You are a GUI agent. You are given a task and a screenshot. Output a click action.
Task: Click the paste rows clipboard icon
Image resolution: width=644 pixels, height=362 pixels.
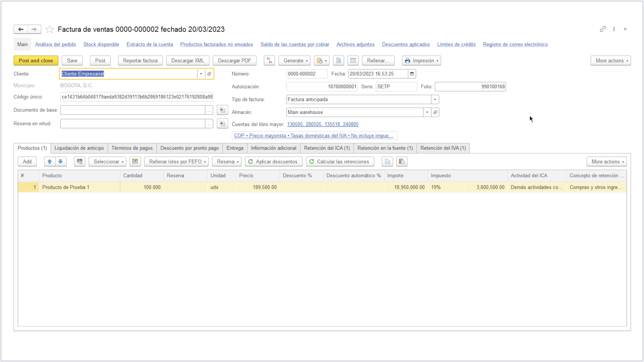click(402, 161)
